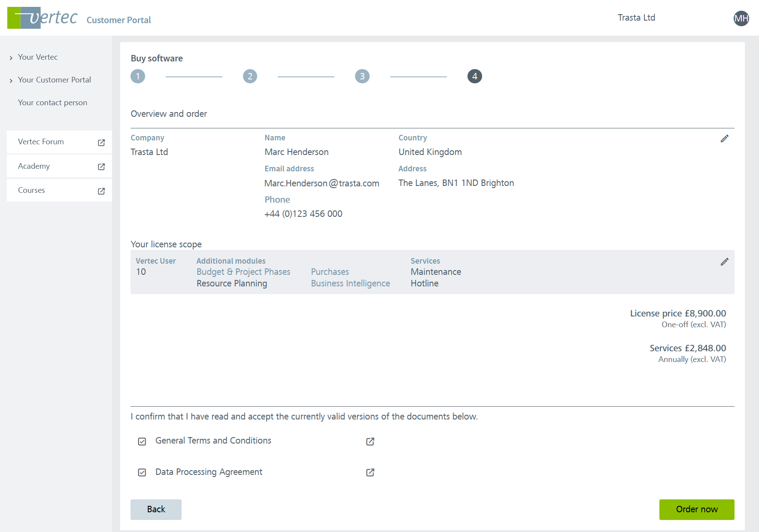Jump to step 2 in the wizard
759x532 pixels.
pyautogui.click(x=250, y=76)
